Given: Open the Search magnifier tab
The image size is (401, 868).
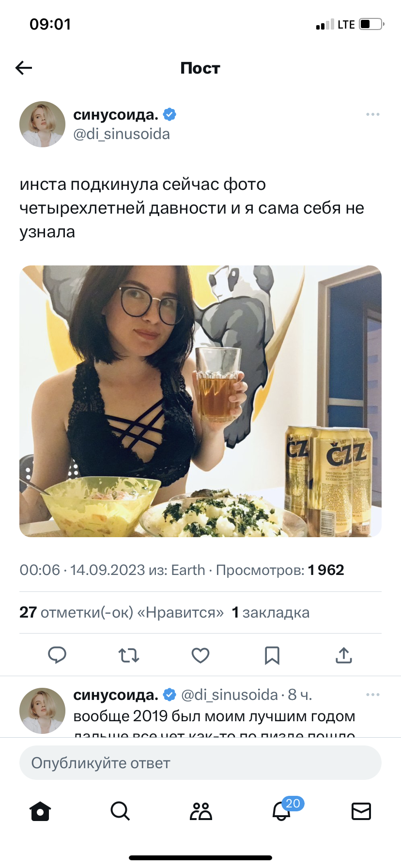Looking at the screenshot, I should [x=120, y=811].
